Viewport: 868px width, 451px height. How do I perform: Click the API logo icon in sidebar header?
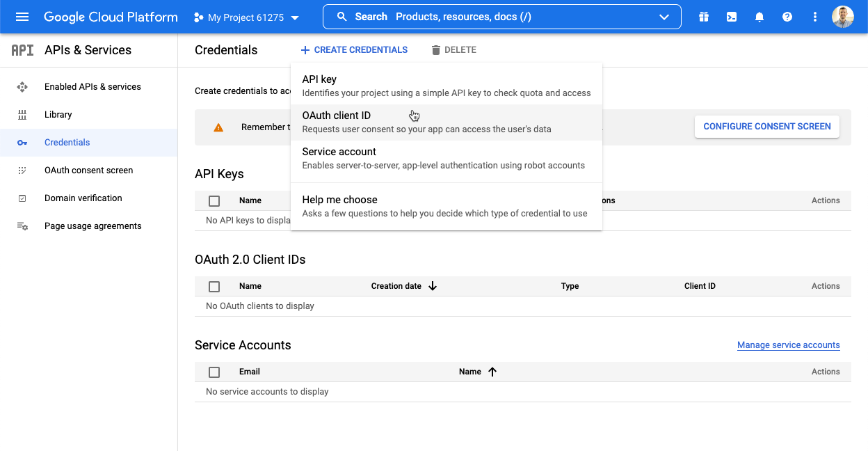[x=22, y=50]
